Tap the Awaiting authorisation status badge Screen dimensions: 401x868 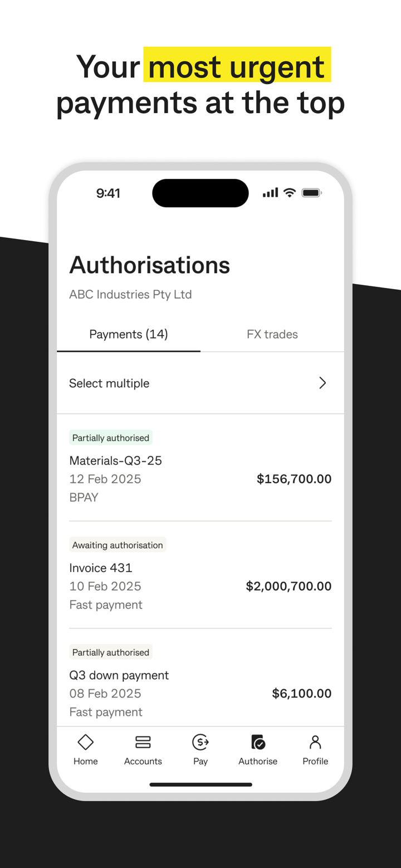pyautogui.click(x=118, y=545)
